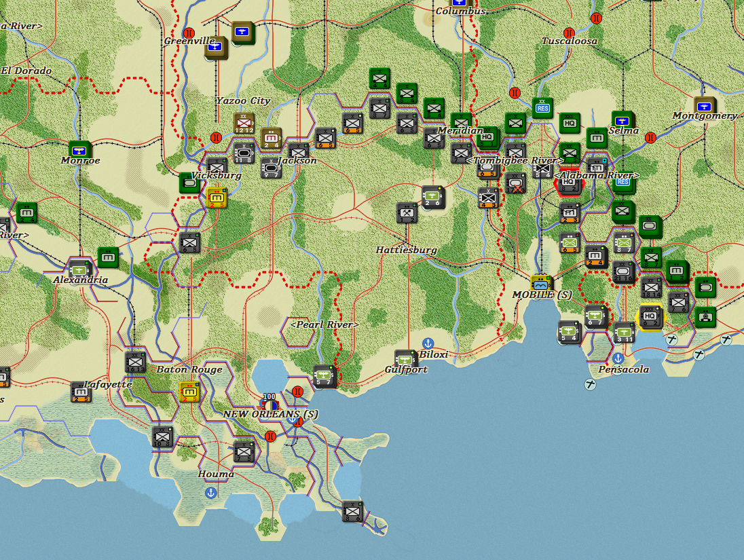Select brown infantry division 12-12 at Yazoo City
744x560 pixels.
[x=244, y=124]
